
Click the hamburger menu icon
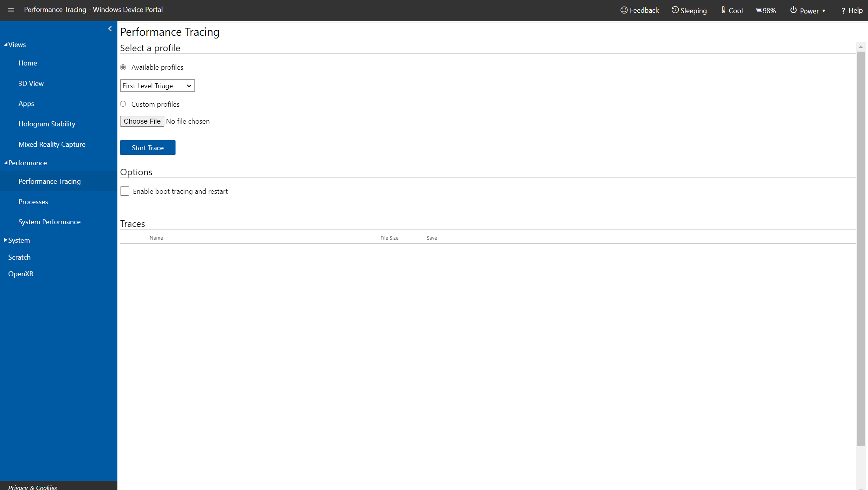coord(11,9)
